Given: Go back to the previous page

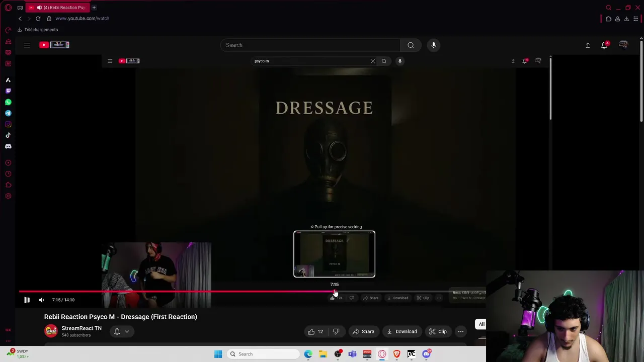Looking at the screenshot, I should (x=20, y=19).
